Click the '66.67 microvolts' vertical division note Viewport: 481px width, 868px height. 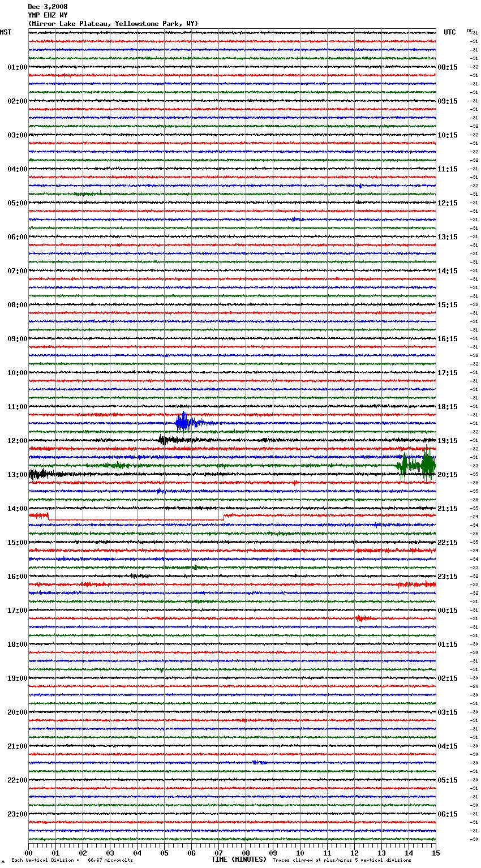(x=110, y=861)
